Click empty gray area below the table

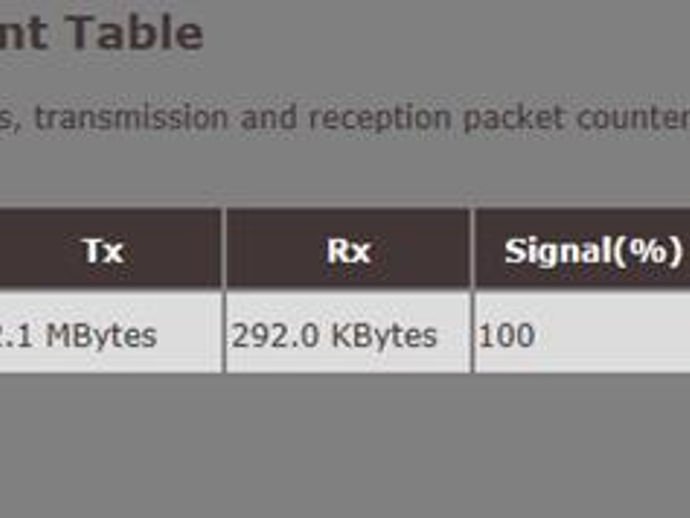click(345, 445)
